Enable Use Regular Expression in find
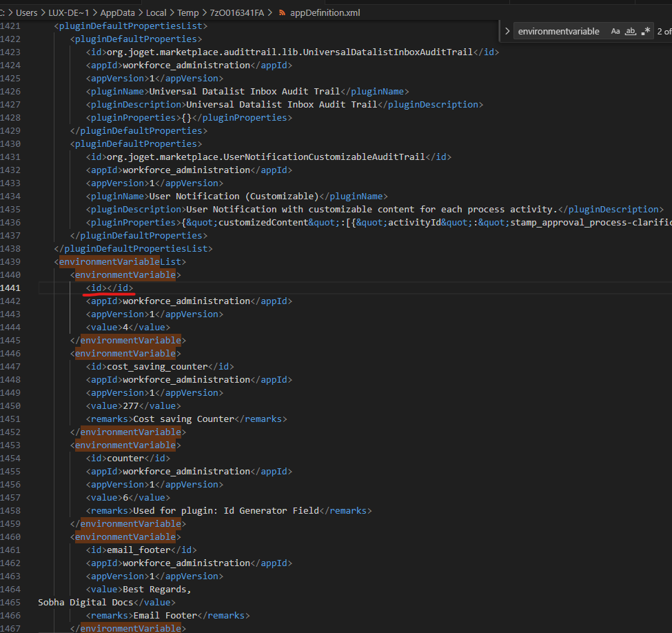672x633 pixels. [x=645, y=31]
